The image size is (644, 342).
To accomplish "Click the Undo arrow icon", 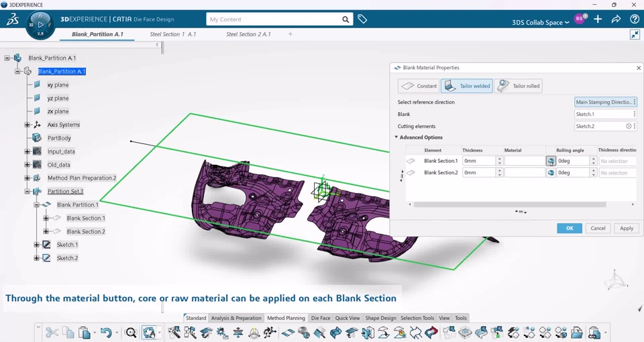I will (106, 332).
